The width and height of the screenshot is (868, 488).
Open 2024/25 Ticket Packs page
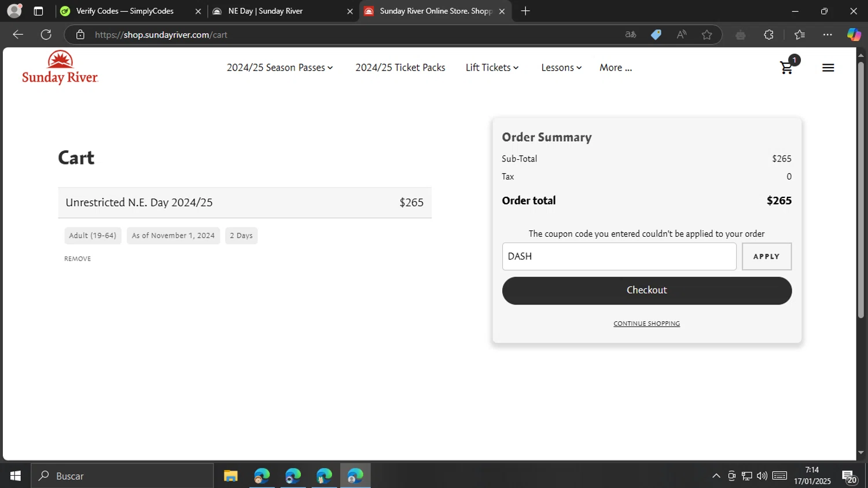400,68
